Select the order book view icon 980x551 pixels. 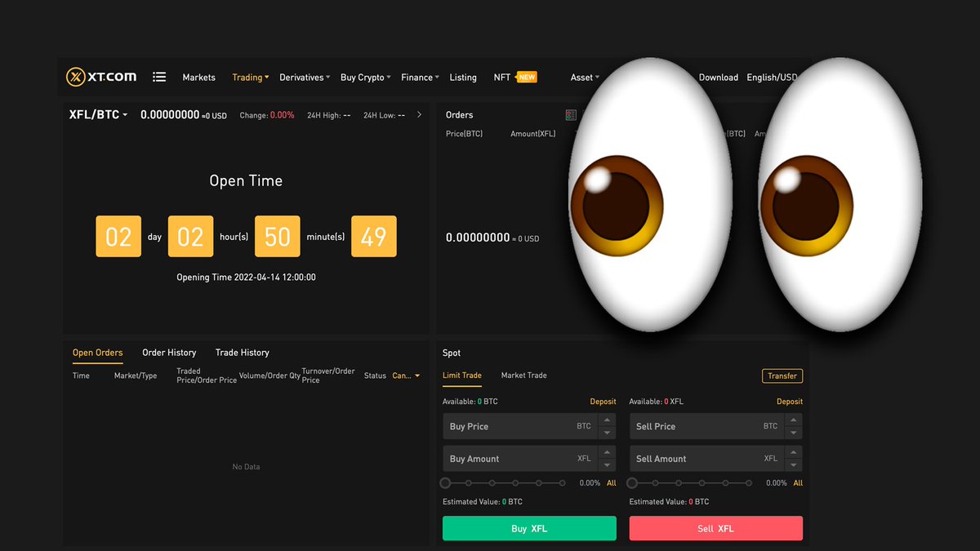(571, 115)
